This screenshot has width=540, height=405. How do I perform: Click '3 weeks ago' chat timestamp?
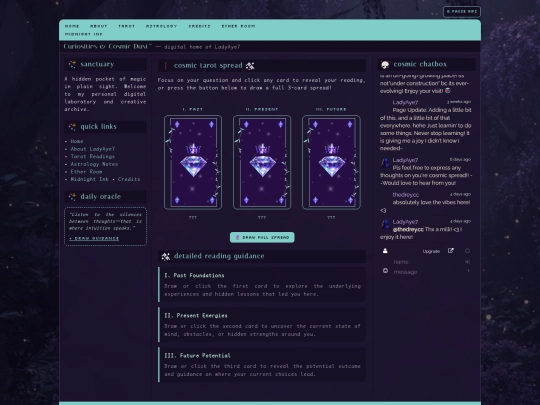[459, 102]
